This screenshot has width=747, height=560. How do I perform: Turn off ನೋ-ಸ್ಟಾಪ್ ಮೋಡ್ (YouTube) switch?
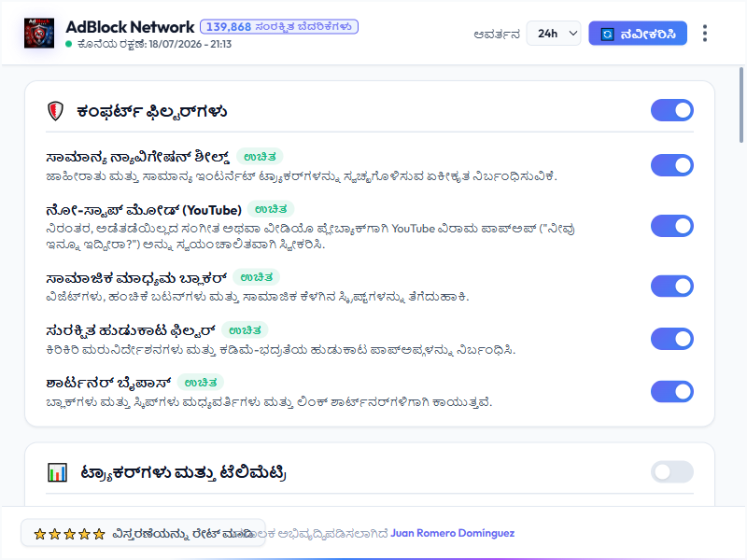coord(671,226)
